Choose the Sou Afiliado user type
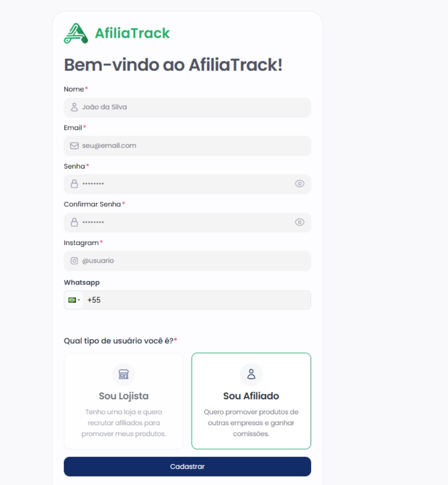Screen dimensions: 448x485 tap(251, 401)
